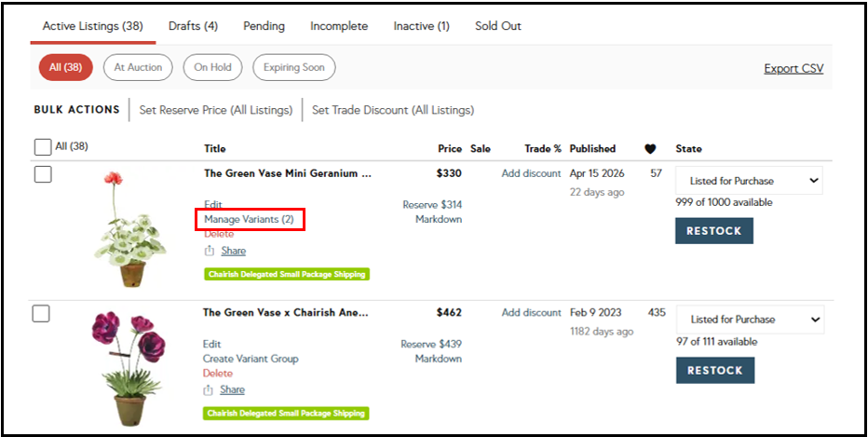Image resolution: width=868 pixels, height=437 pixels.
Task: Click the Title column header
Action: coord(215,149)
